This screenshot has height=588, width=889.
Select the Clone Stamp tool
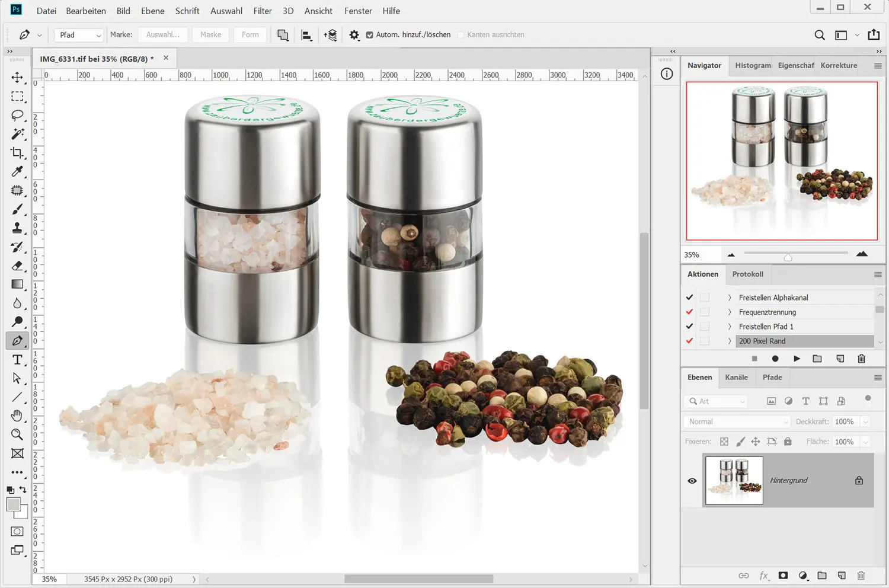coord(17,228)
